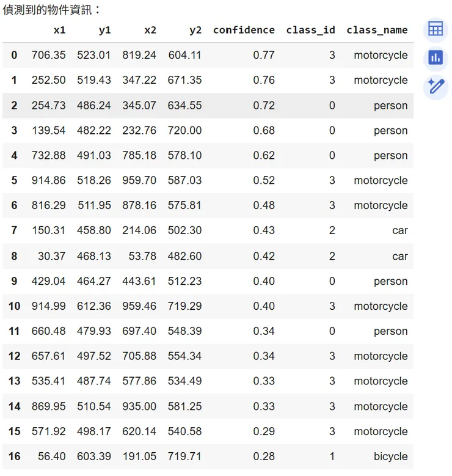The width and height of the screenshot is (452, 476).
Task: Click the y1 column header
Action: [x=104, y=30]
